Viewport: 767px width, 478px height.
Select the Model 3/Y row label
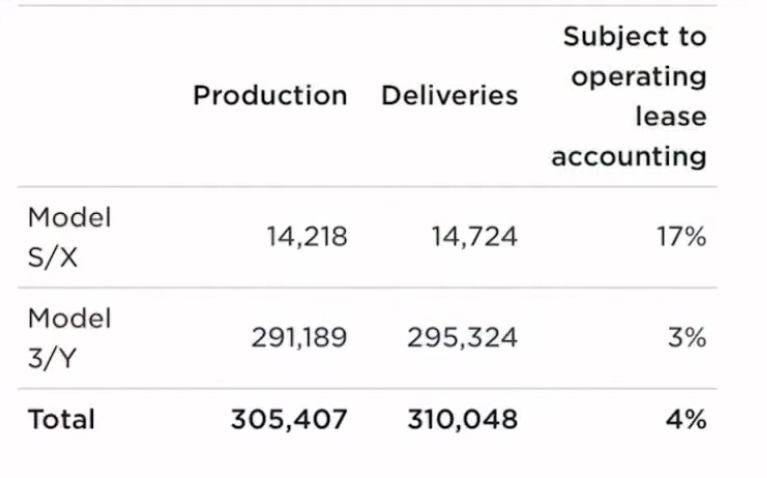click(x=69, y=338)
